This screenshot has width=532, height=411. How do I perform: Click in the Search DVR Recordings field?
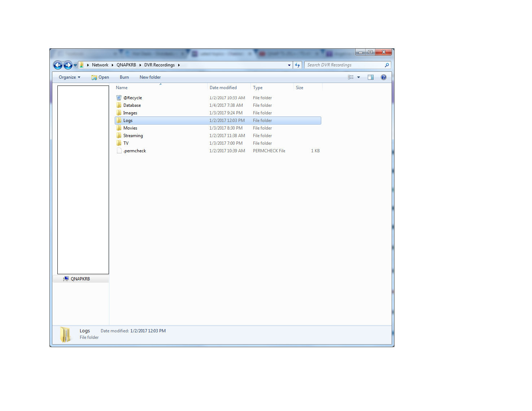343,65
